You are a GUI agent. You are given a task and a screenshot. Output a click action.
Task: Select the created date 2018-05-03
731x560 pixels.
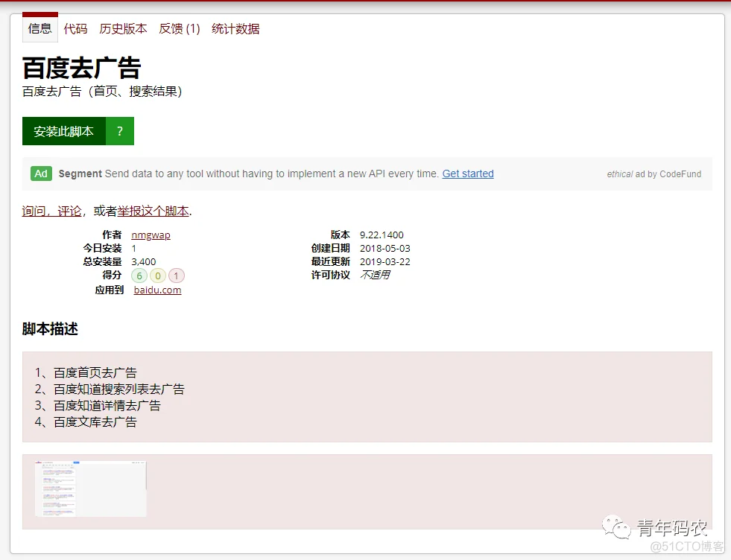(385, 248)
